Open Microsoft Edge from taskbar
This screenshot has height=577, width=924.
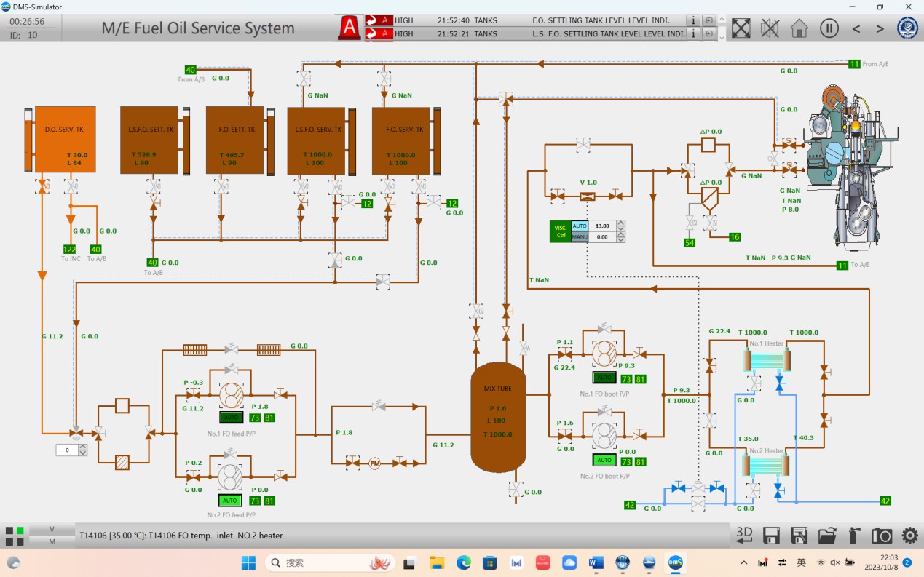pos(463,562)
